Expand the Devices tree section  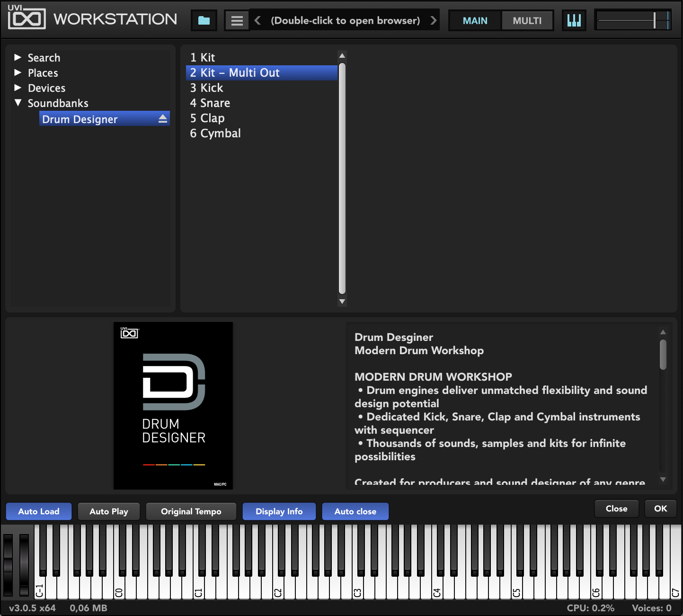18,88
